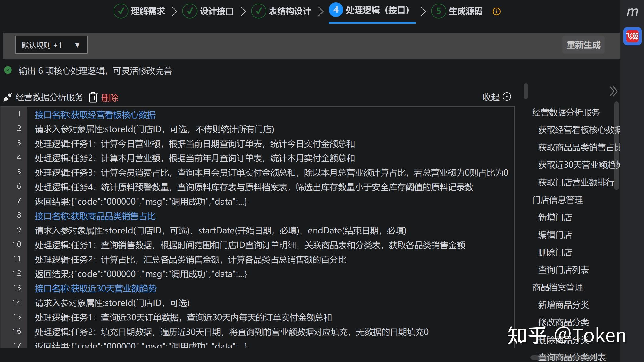The height and width of the screenshot is (362, 644).
Task: Click the editor vertical scrollbar thumb
Action: click(x=526, y=91)
